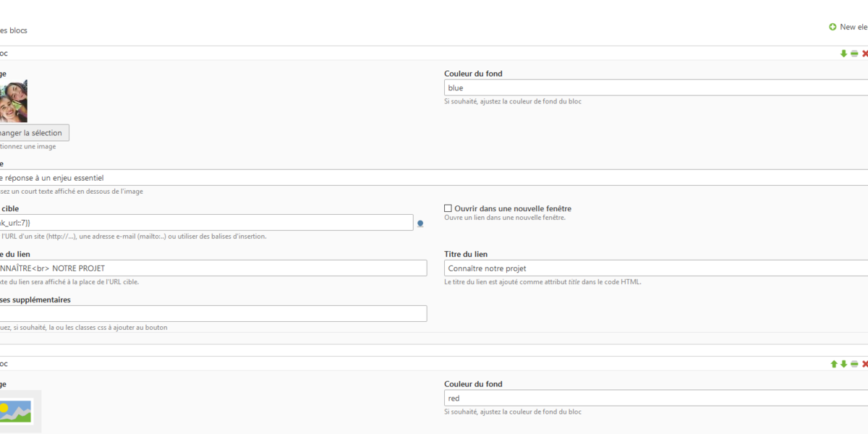Viewport: 868px width, 434px height.
Task: Click the hint 'Ouvre un lien dans une nouvelle fenêtre.'
Action: 505,218
